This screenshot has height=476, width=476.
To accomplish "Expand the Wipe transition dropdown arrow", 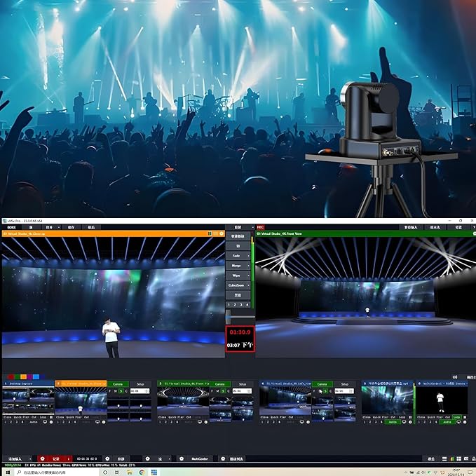I will [x=249, y=276].
